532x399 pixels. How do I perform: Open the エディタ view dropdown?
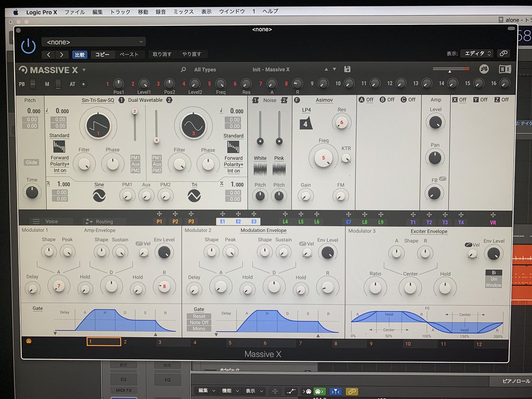477,53
